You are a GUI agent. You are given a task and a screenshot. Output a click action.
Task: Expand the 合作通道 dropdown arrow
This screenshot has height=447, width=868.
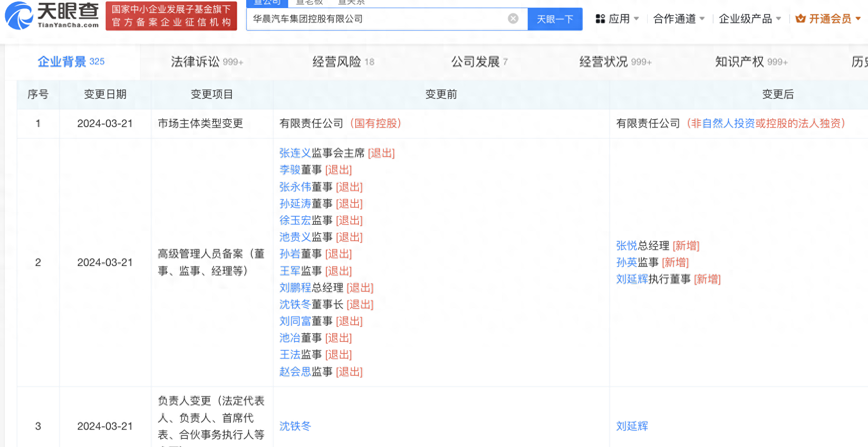coord(702,19)
